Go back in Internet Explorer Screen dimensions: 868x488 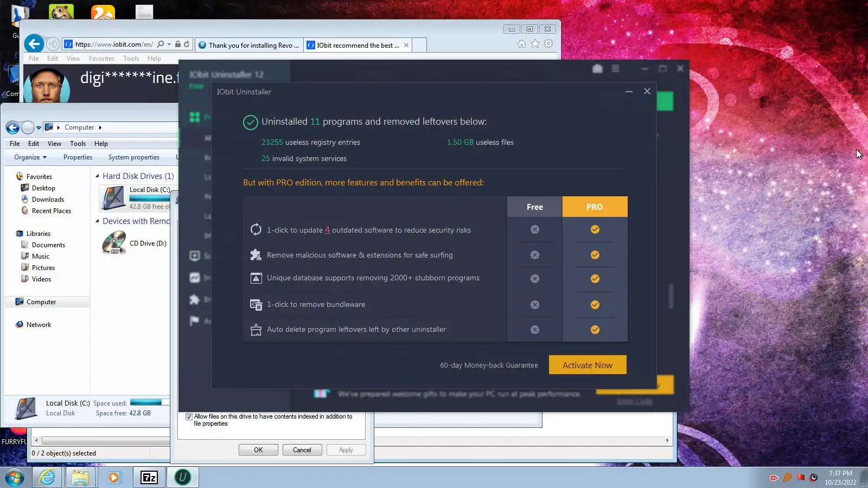pos(34,44)
